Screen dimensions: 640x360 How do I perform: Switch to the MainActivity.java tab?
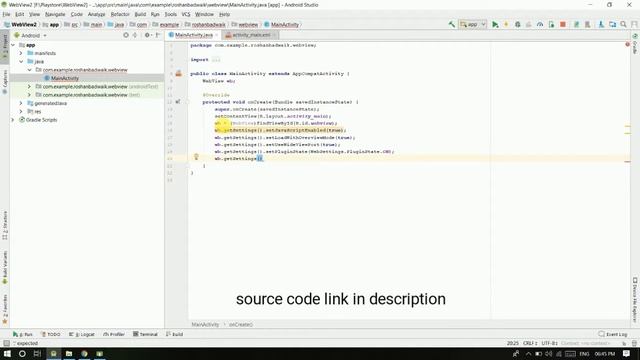(193, 35)
